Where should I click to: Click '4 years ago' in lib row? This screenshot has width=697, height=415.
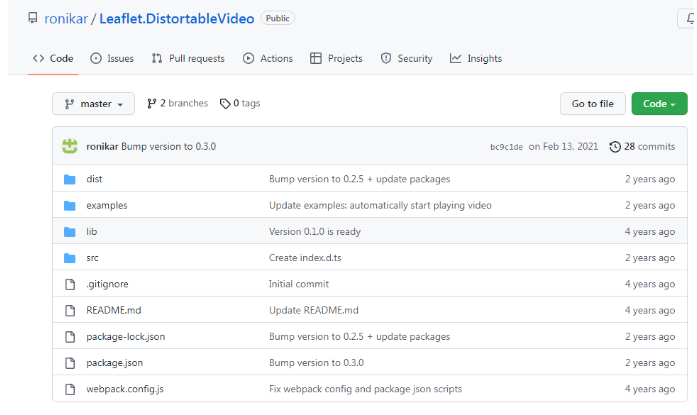[x=650, y=231]
